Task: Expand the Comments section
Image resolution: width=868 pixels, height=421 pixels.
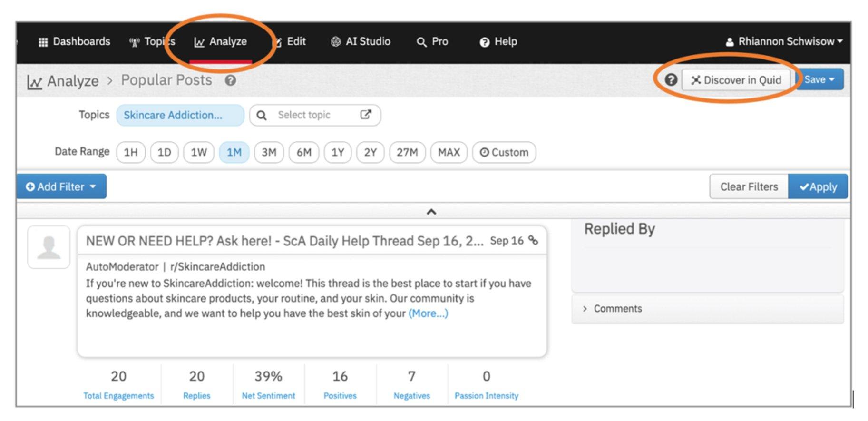Action: click(708, 309)
